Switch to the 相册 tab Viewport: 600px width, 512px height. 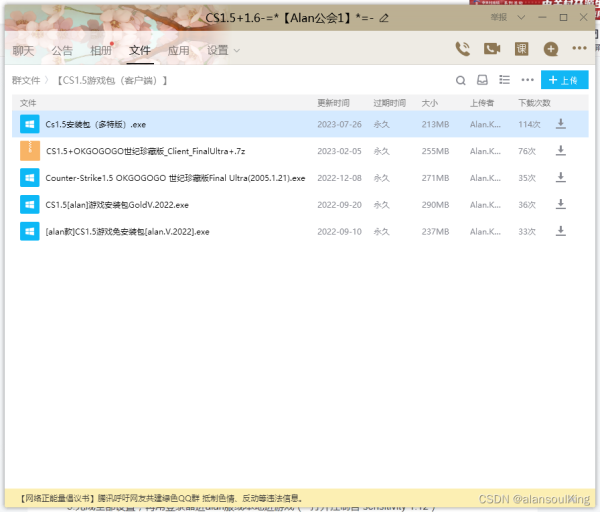click(101, 51)
